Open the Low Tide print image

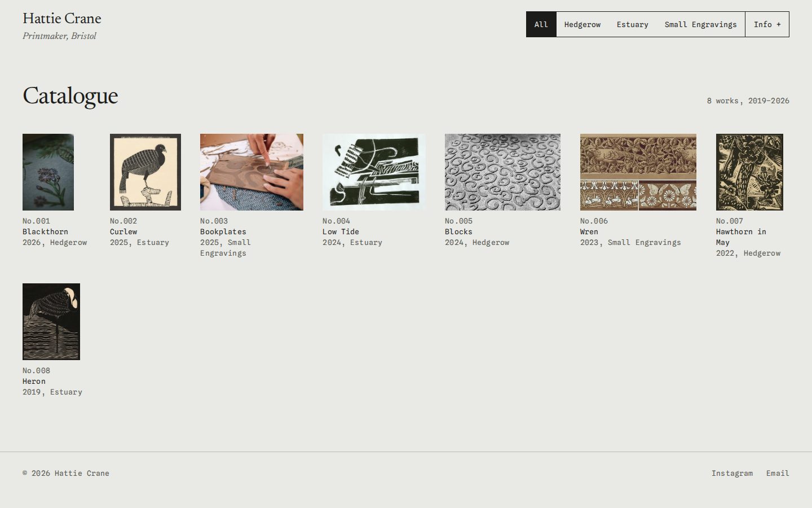coord(374,172)
